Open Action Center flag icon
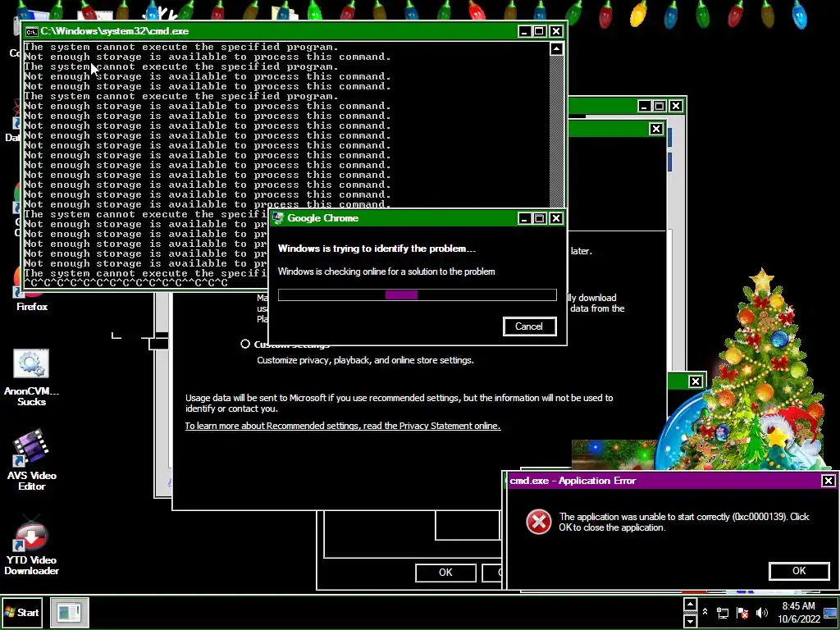Screen dimensions: 840x630 [742, 613]
